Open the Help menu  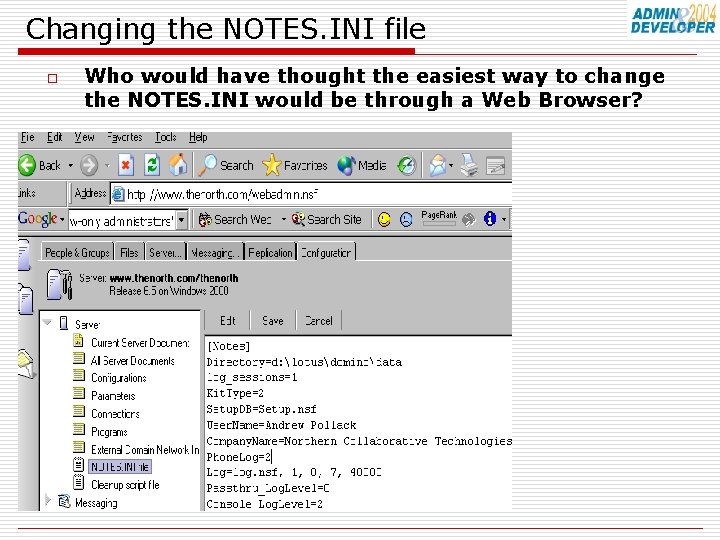click(x=198, y=137)
